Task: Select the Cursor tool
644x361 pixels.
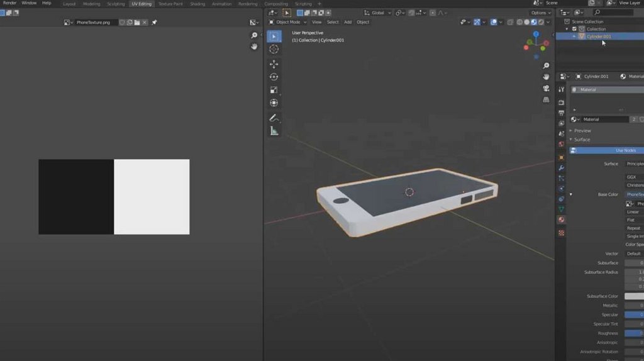Action: [x=274, y=49]
